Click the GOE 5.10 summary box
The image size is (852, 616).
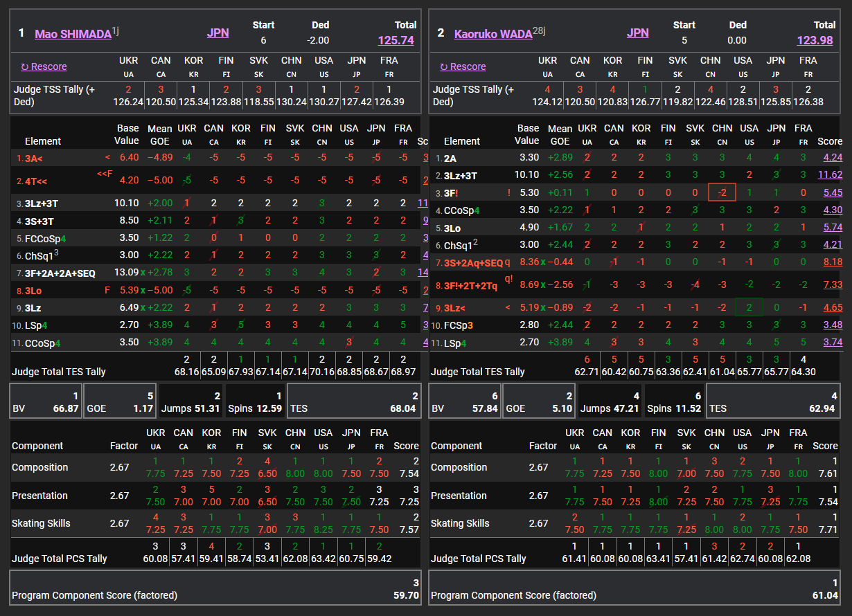click(538, 401)
